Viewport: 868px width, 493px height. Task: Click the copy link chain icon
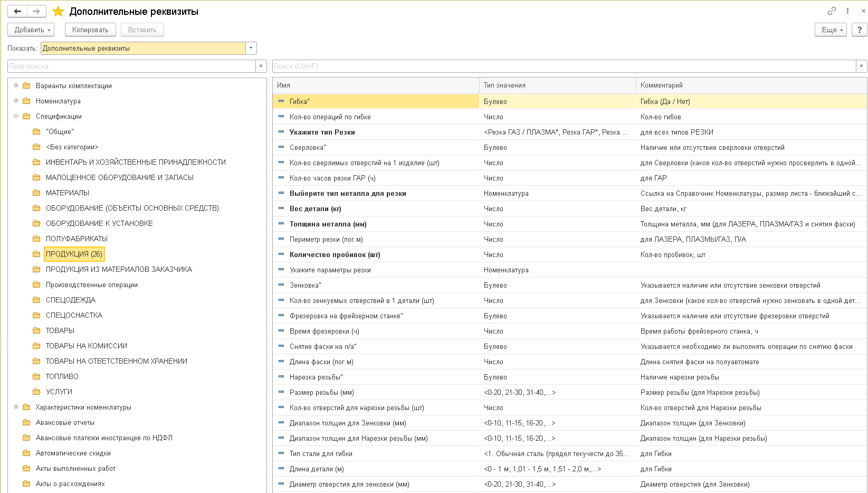[832, 11]
